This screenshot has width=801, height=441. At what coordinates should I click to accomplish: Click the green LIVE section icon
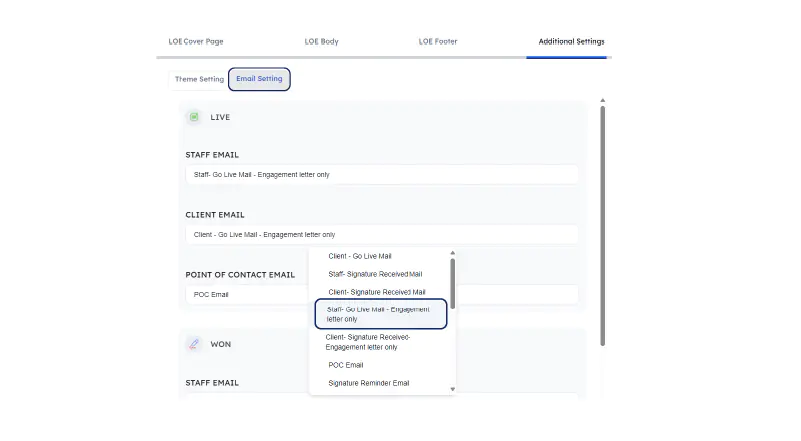194,117
